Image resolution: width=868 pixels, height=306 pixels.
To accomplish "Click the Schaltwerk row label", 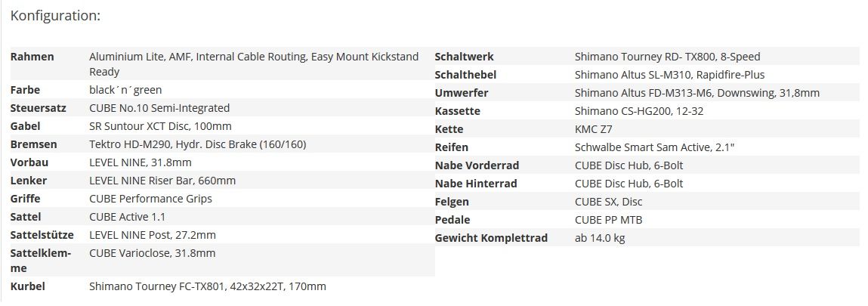I will tap(464, 57).
